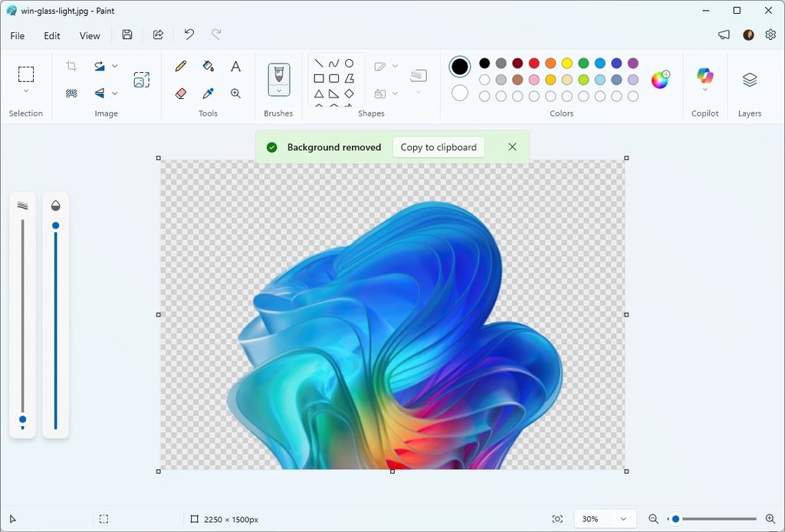Image resolution: width=785 pixels, height=532 pixels.
Task: Select the Pencil tool
Action: click(179, 67)
